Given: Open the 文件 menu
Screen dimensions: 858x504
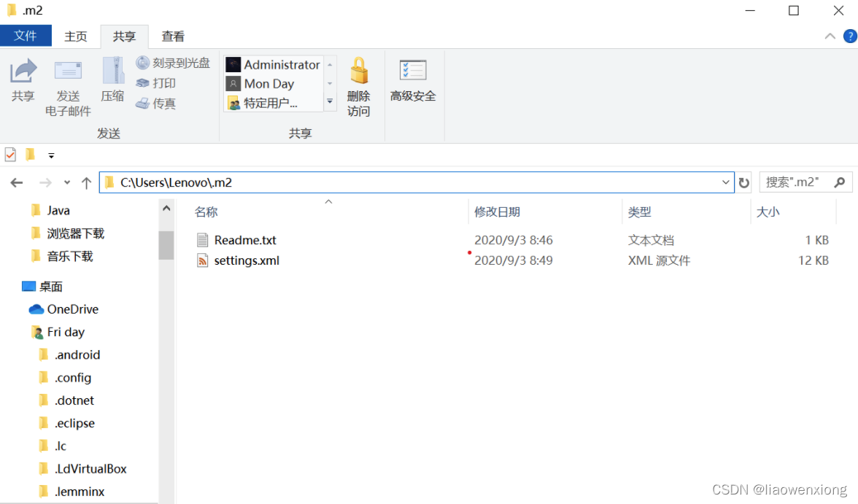Looking at the screenshot, I should click(x=26, y=36).
